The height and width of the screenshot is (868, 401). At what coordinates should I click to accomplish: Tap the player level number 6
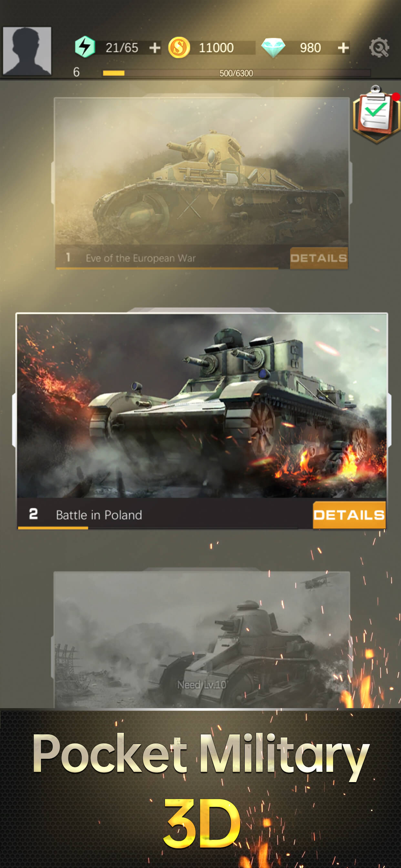(77, 72)
